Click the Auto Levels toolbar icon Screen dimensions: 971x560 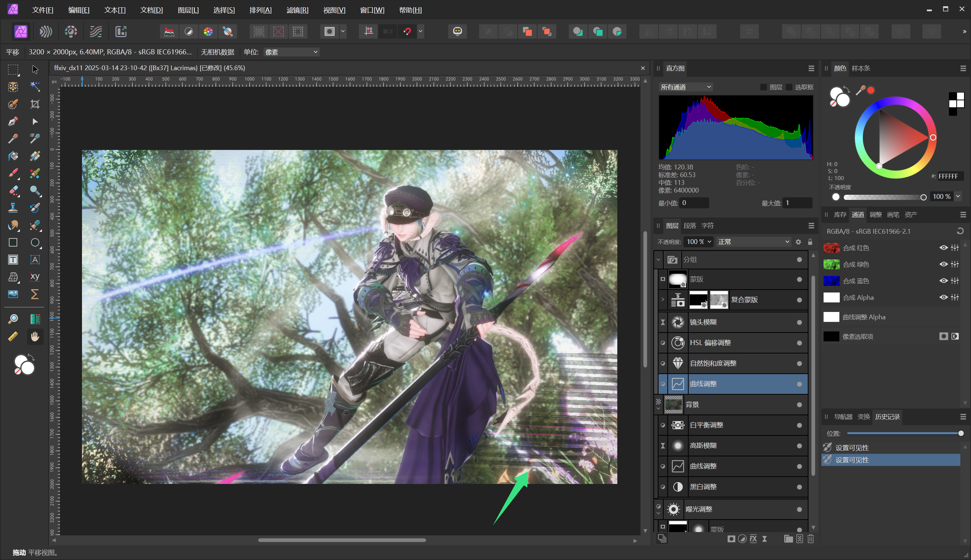pos(169,32)
